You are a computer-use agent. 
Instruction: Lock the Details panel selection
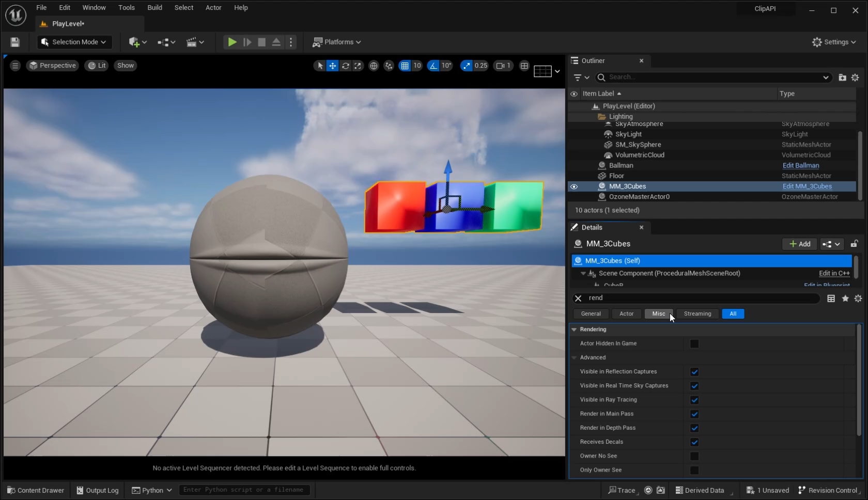point(855,244)
